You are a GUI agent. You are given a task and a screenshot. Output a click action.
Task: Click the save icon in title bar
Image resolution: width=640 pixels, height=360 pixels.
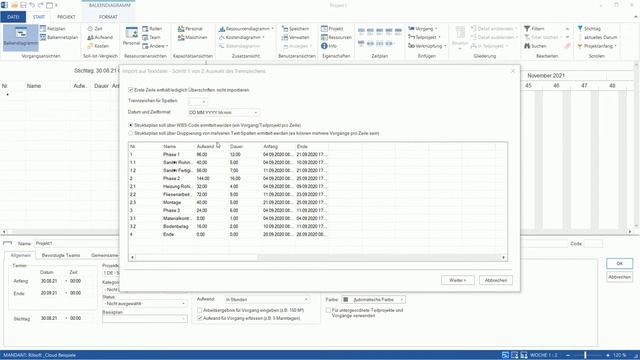23,5
